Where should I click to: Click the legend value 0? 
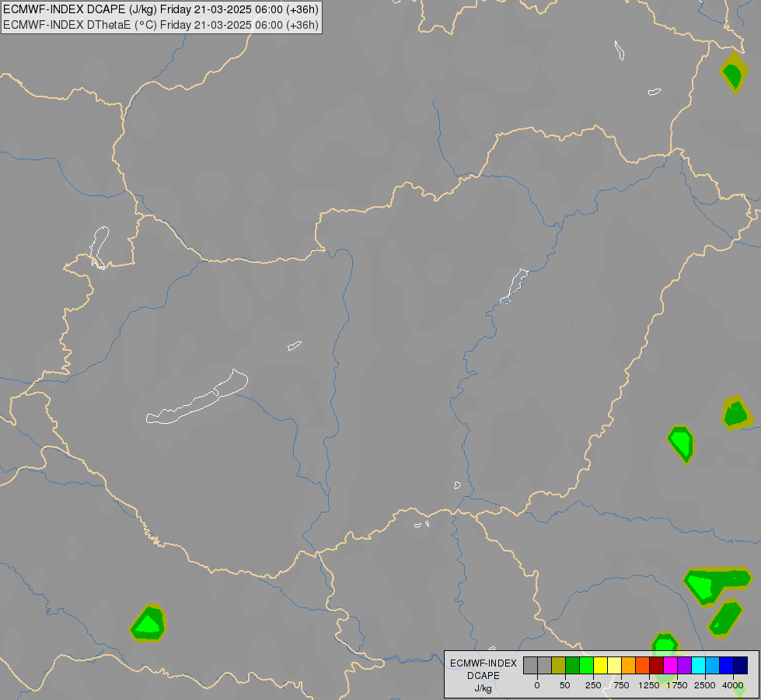click(537, 685)
